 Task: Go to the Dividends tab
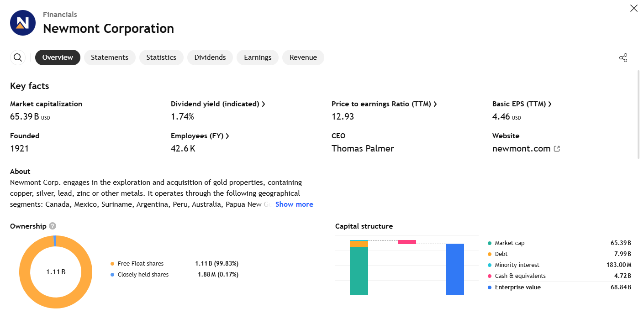pyautogui.click(x=210, y=57)
